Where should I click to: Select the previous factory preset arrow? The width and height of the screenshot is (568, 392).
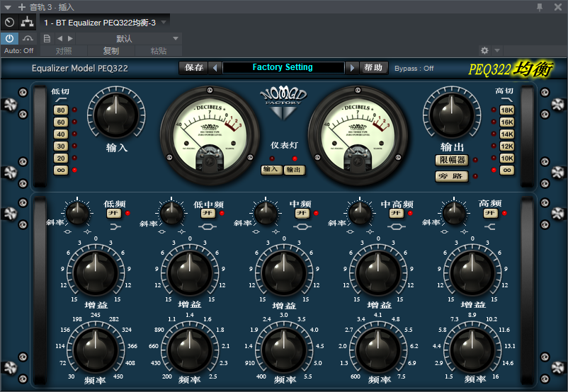(215, 68)
